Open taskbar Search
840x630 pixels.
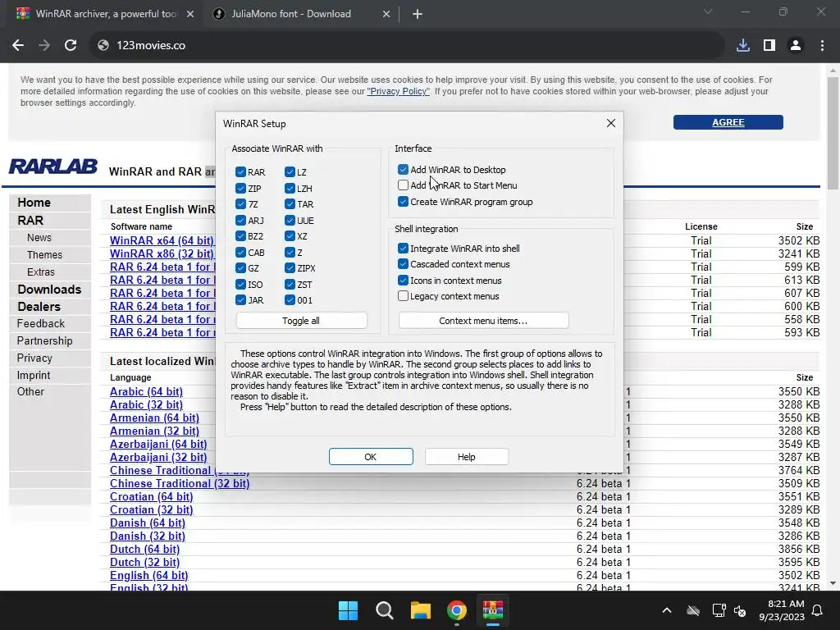point(384,610)
